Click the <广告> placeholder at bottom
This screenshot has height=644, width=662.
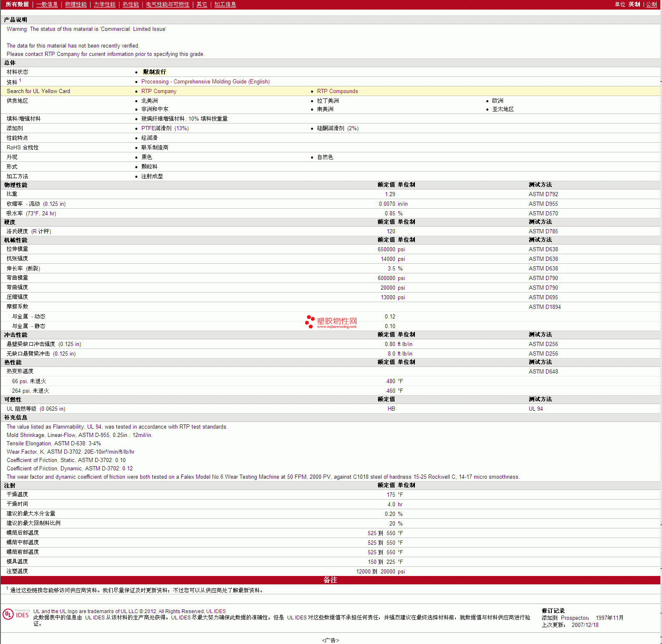[331, 640]
